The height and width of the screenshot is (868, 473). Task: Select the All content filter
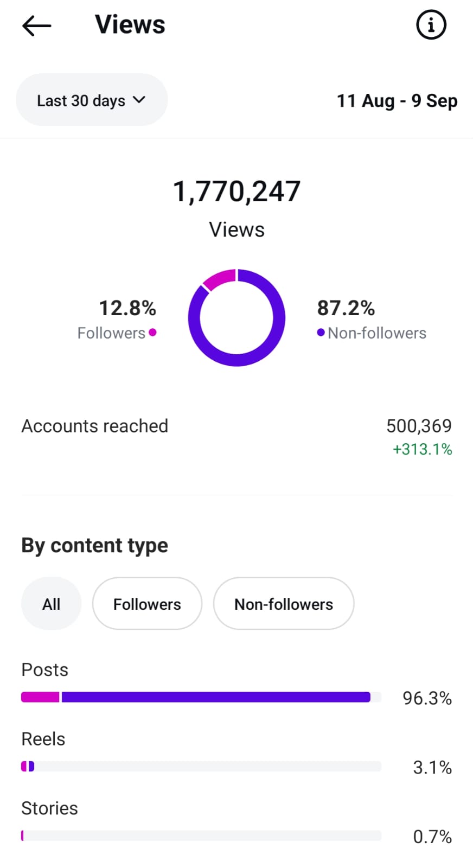pyautogui.click(x=52, y=604)
